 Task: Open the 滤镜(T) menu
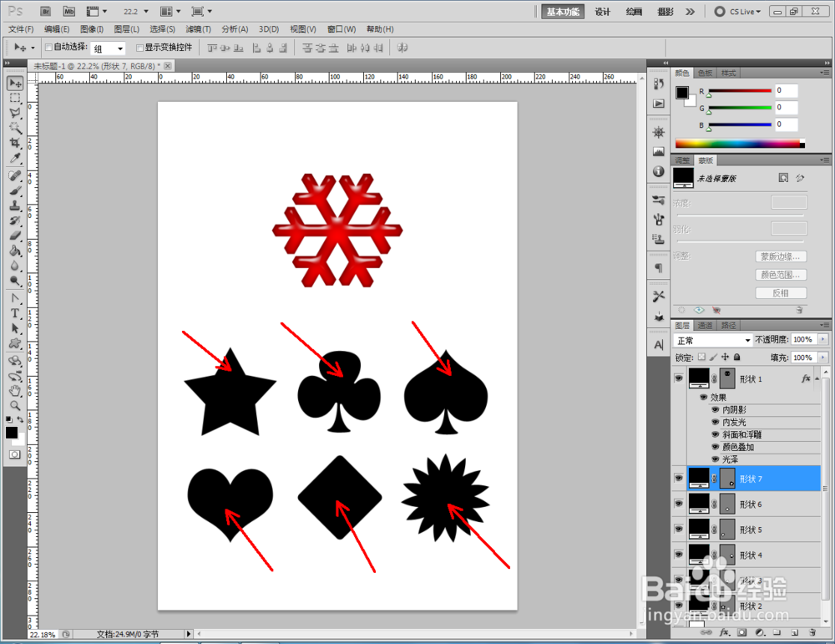click(198, 29)
